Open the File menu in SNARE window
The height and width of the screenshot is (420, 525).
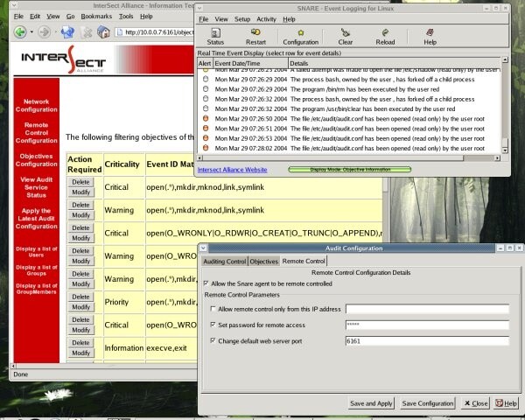[x=204, y=19]
